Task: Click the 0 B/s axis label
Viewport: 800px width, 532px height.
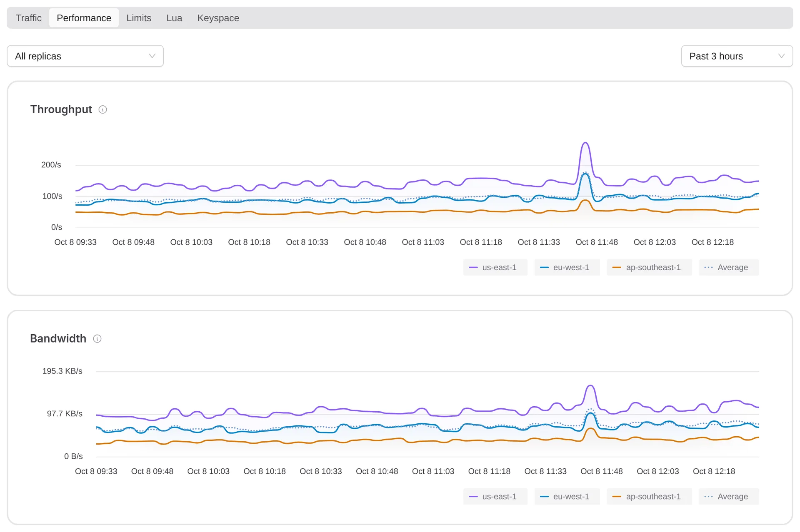Action: 73,456
